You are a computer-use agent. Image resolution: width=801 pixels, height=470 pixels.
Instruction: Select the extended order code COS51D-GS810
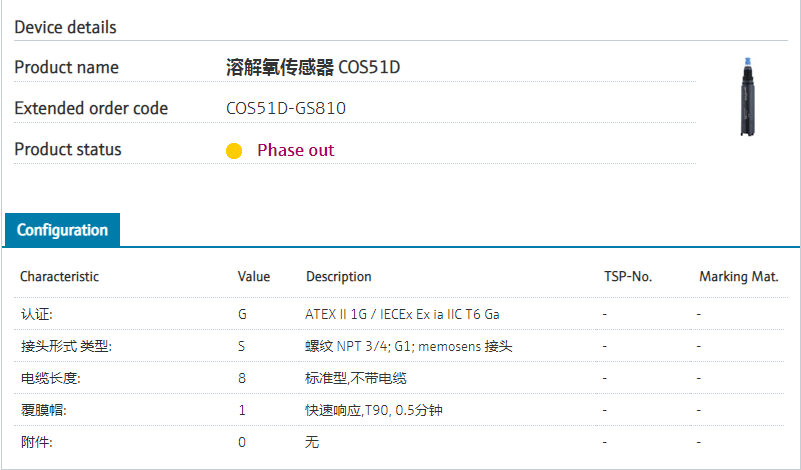tap(286, 108)
